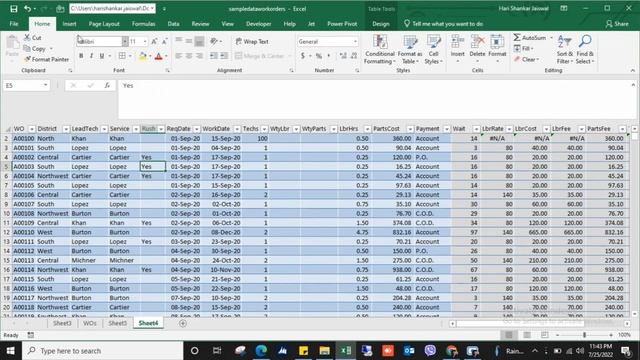Apply red font color
The width and height of the screenshot is (640, 360).
tap(159, 56)
